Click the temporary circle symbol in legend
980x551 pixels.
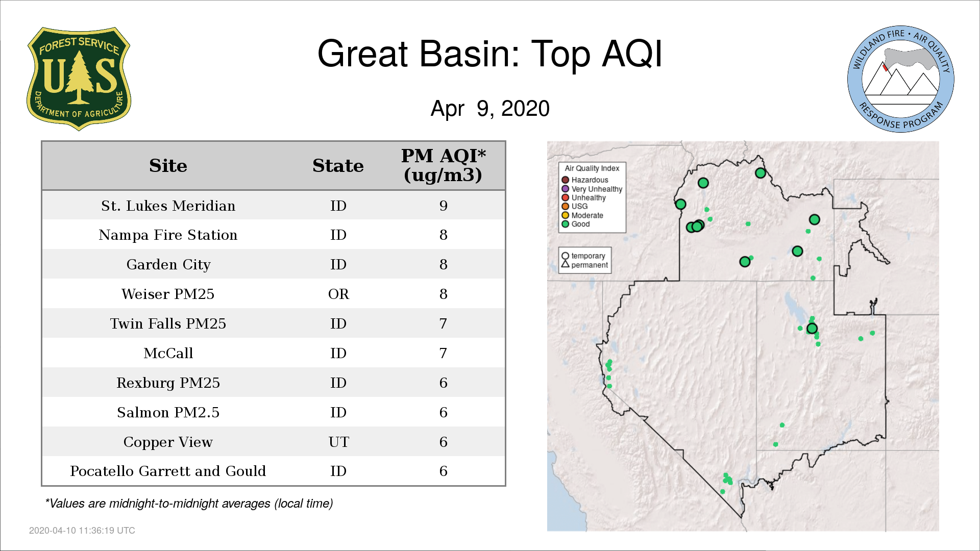tap(565, 256)
